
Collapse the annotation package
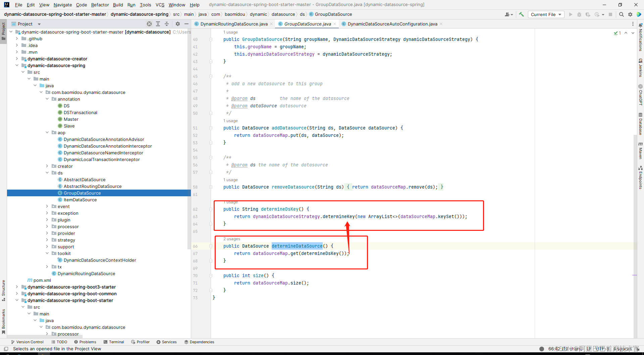[x=47, y=99]
